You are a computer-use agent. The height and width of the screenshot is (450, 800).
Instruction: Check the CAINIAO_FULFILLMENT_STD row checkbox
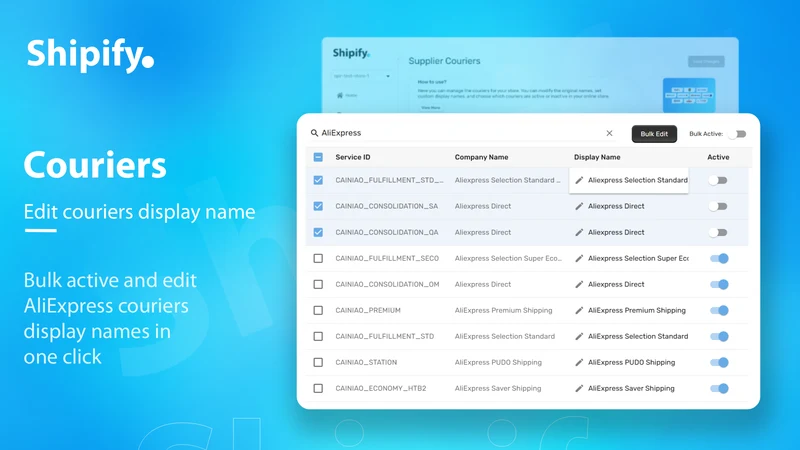(318, 336)
